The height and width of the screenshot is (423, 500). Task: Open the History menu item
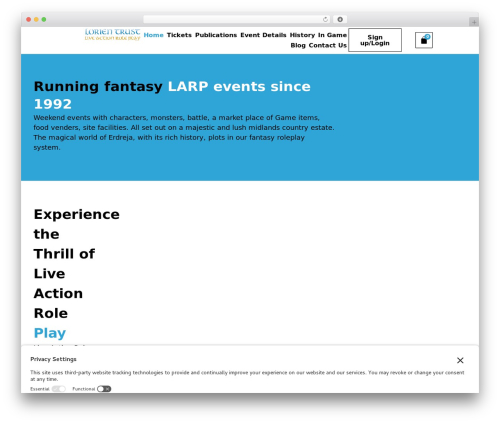[x=302, y=35]
